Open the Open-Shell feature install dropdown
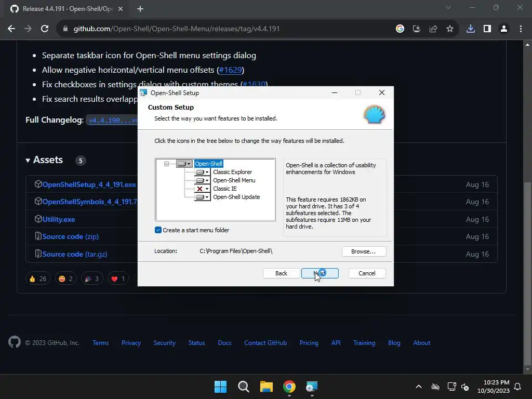The height and width of the screenshot is (399, 532). pyautogui.click(x=184, y=164)
